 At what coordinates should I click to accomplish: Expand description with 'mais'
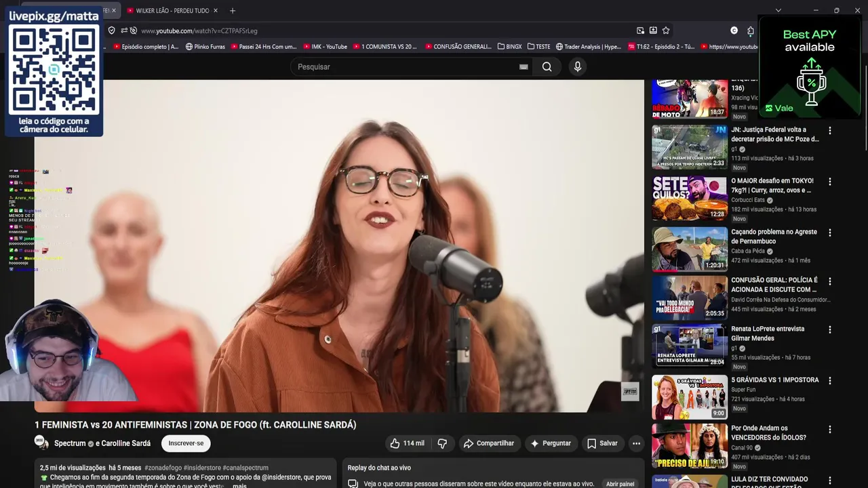coord(239,485)
